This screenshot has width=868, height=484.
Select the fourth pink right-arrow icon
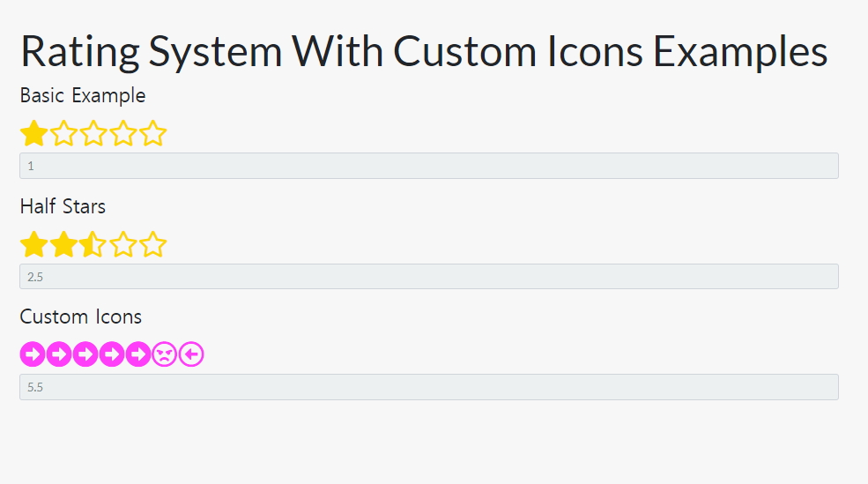(112, 354)
